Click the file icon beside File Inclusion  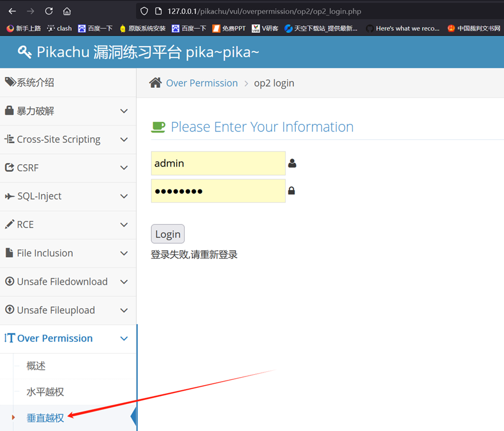coord(9,253)
